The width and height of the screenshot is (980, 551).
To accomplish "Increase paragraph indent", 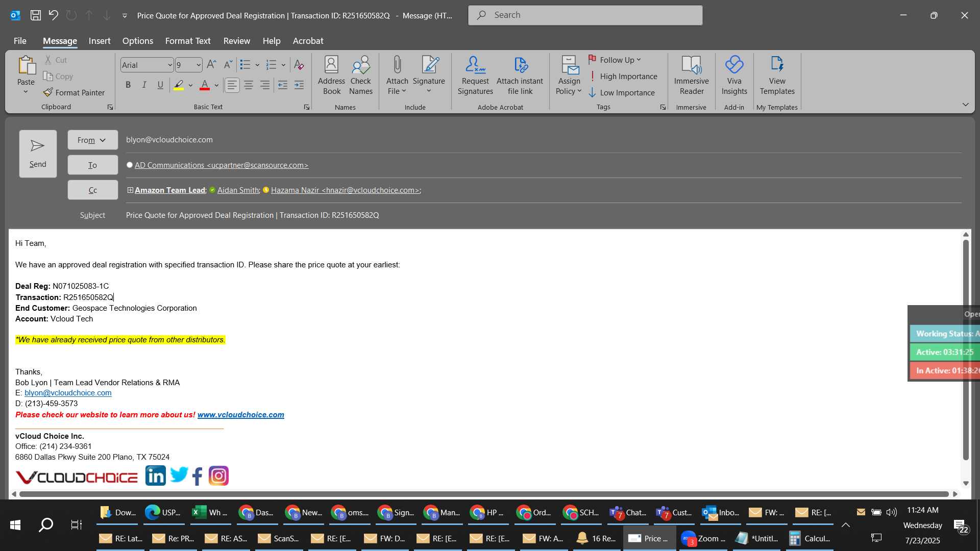I will click(x=299, y=85).
